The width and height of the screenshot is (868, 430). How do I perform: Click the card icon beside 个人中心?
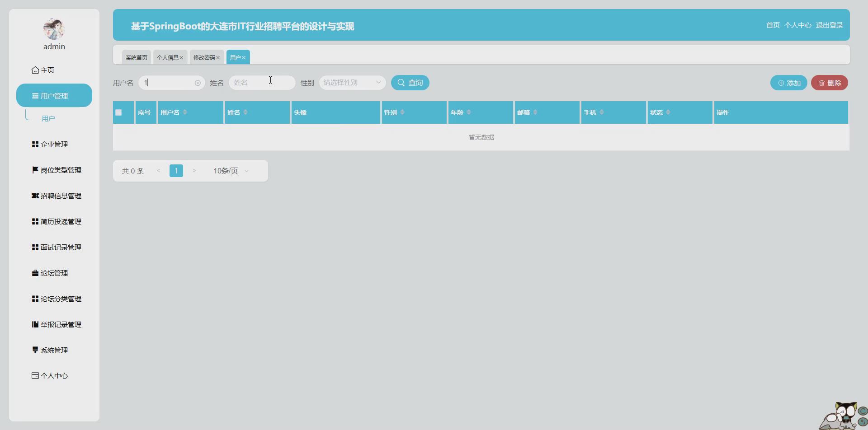(35, 375)
